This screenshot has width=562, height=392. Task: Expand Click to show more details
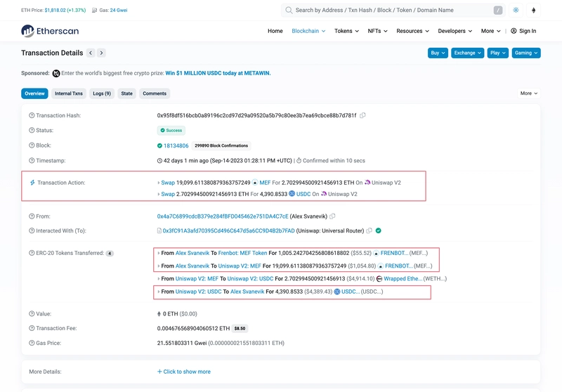(184, 372)
